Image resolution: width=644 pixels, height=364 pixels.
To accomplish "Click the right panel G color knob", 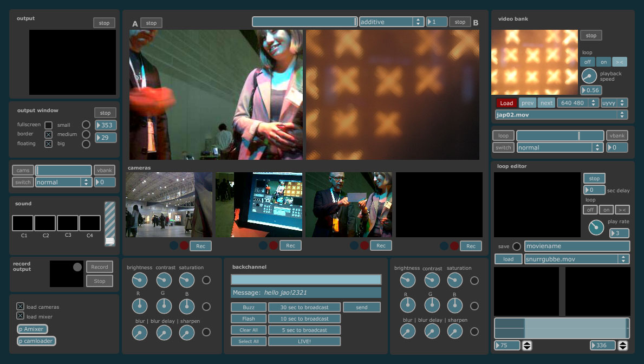I will pos(431,305).
